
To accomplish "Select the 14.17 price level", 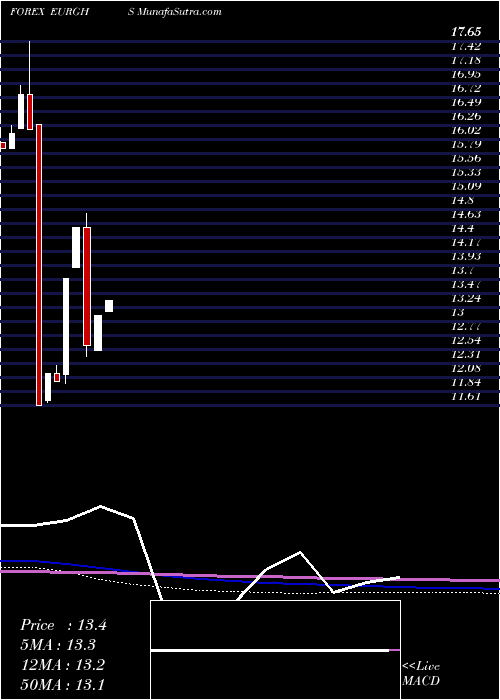I will (x=466, y=242).
